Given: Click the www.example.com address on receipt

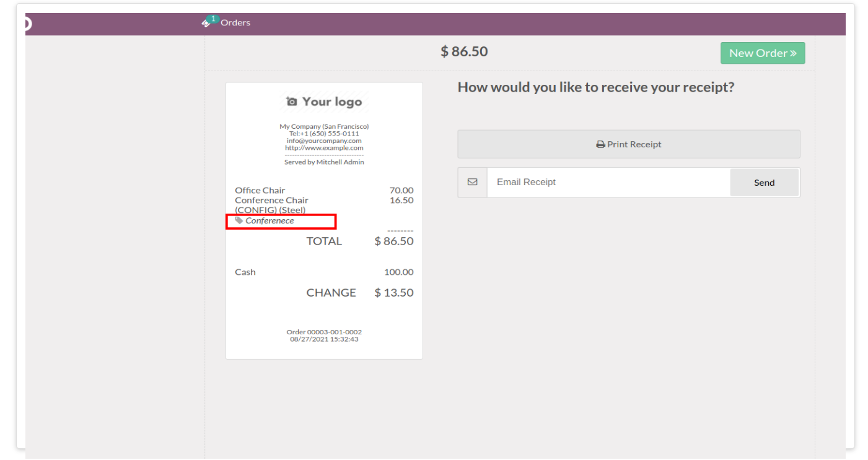Looking at the screenshot, I should (324, 148).
